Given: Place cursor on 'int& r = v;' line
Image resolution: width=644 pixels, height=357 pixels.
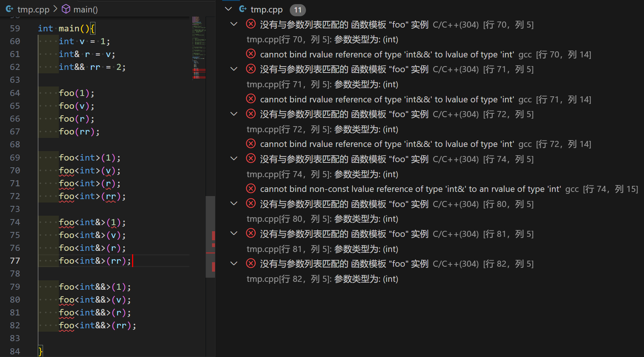Looking at the screenshot, I should (87, 54).
